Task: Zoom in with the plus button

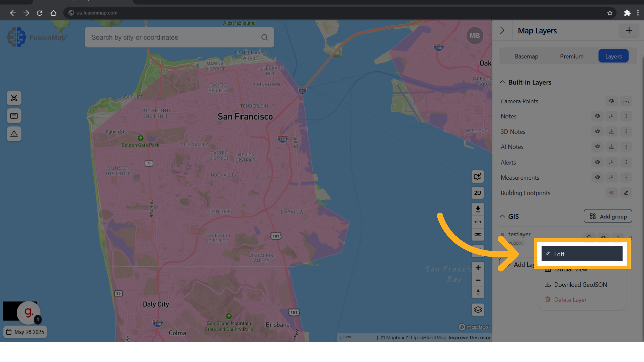Action: tap(478, 268)
